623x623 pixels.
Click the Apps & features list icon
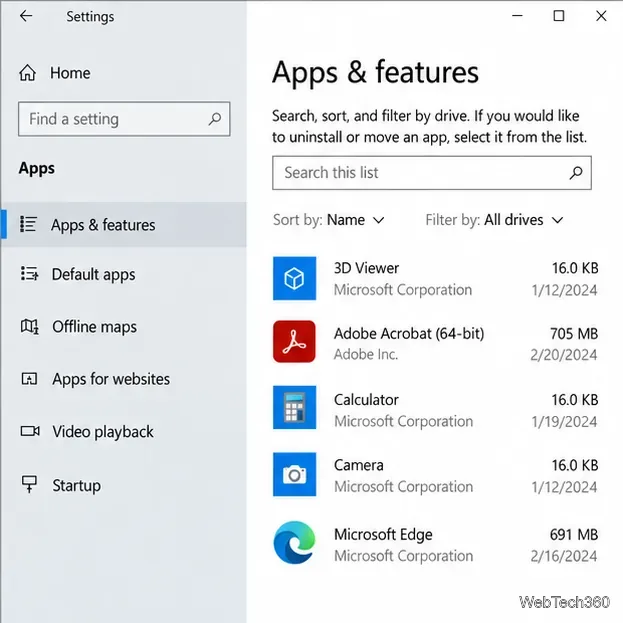pos(29,224)
